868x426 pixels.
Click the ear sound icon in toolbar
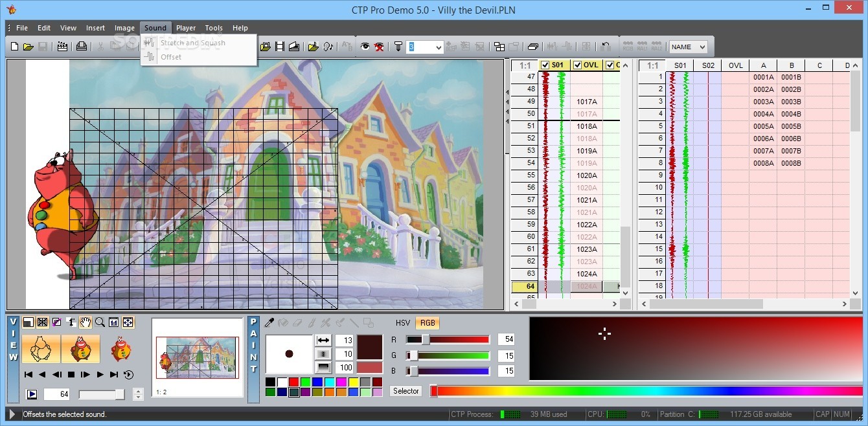(x=328, y=47)
